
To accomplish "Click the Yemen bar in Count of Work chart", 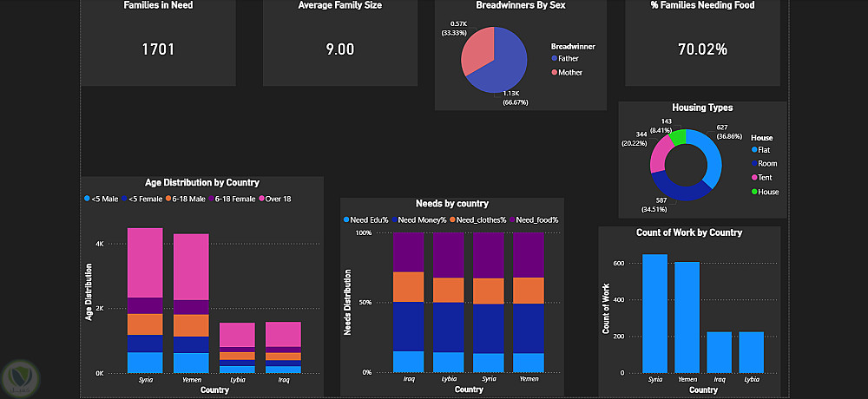I will pos(687,317).
